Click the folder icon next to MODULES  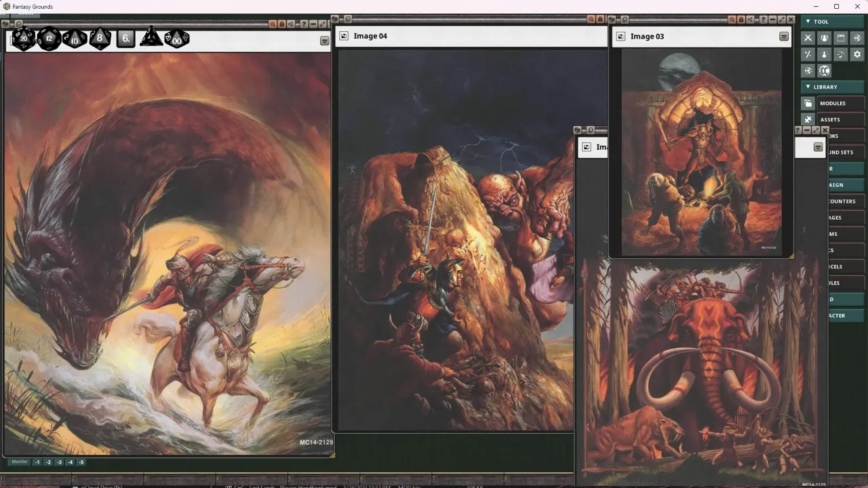click(808, 103)
